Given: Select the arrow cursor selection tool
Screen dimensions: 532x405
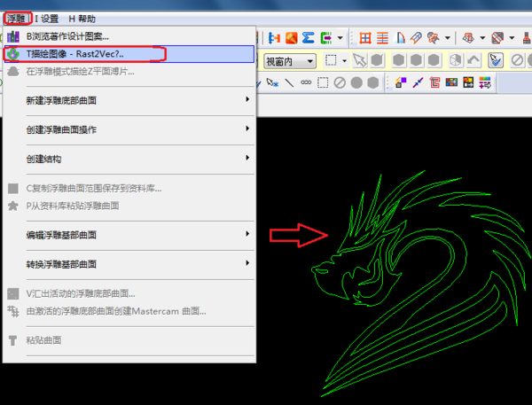Looking at the screenshot, I should (x=359, y=60).
